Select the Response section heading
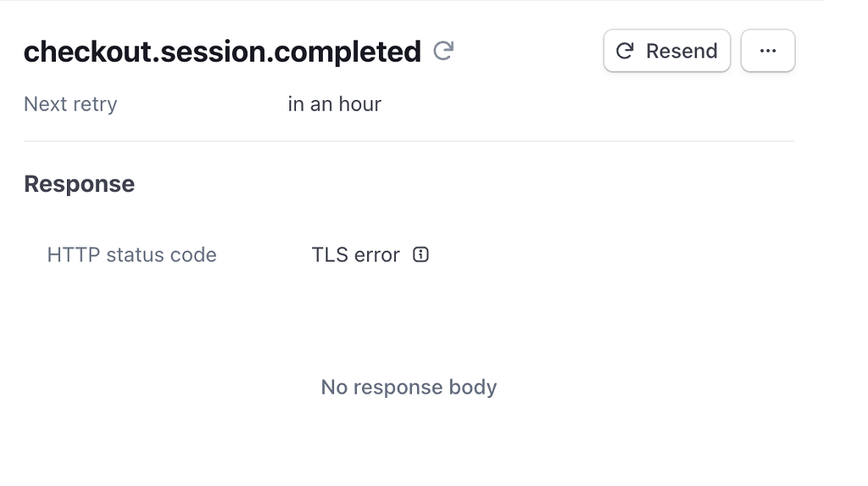Viewport: 868px width, 486px height. click(x=79, y=184)
